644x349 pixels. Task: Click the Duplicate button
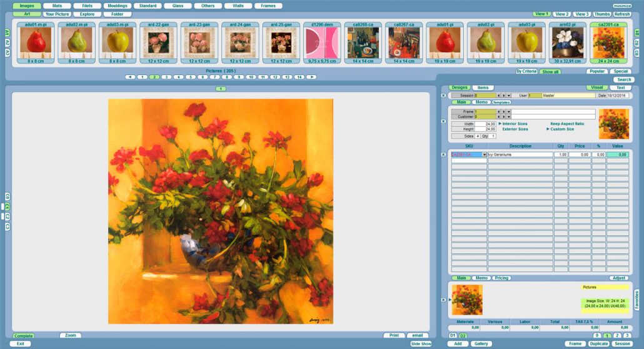[599, 343]
